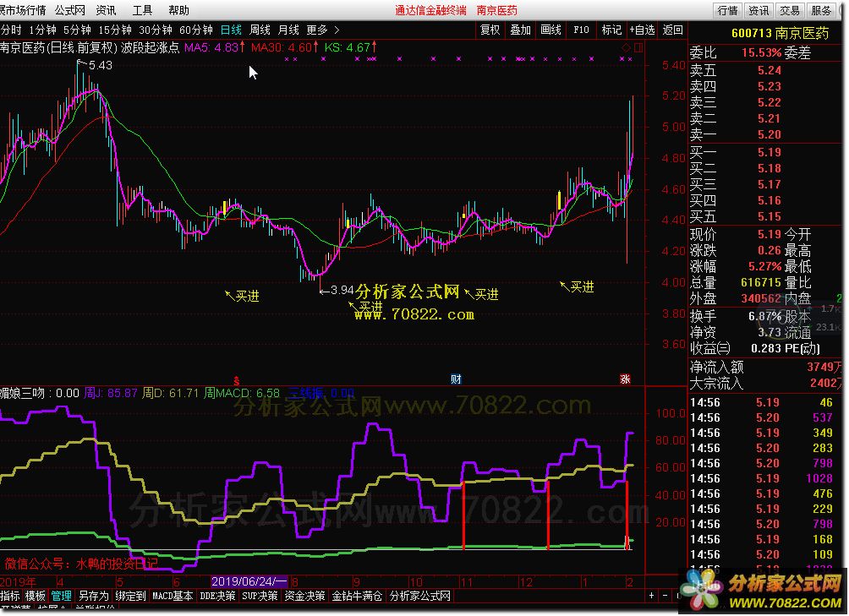Select the 15分钟 period tab
The image size is (849, 616).
[115, 30]
